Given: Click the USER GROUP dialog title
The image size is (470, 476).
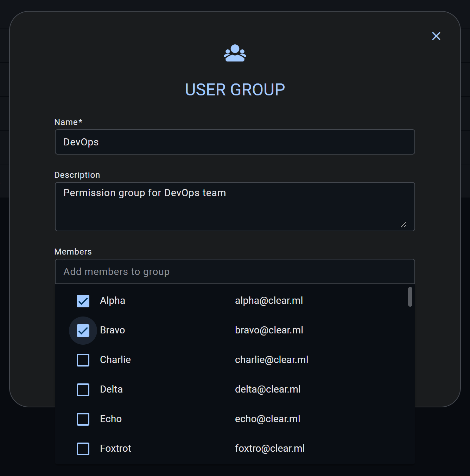Looking at the screenshot, I should pos(235,90).
